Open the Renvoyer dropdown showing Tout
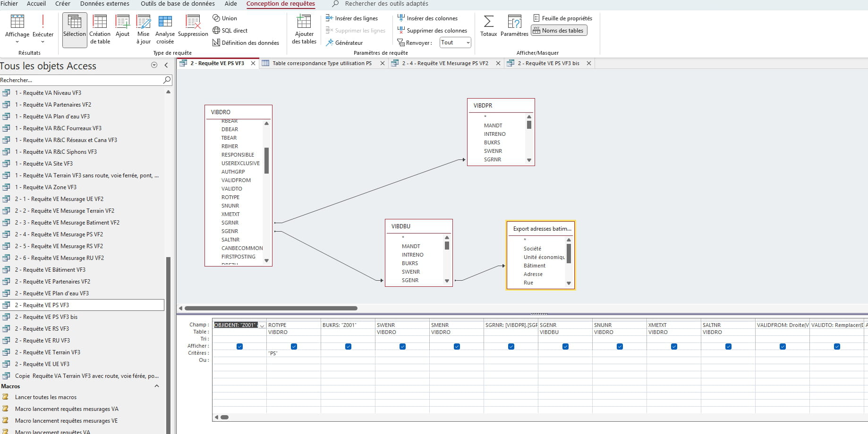Image resolution: width=868 pixels, height=434 pixels. pyautogui.click(x=455, y=42)
